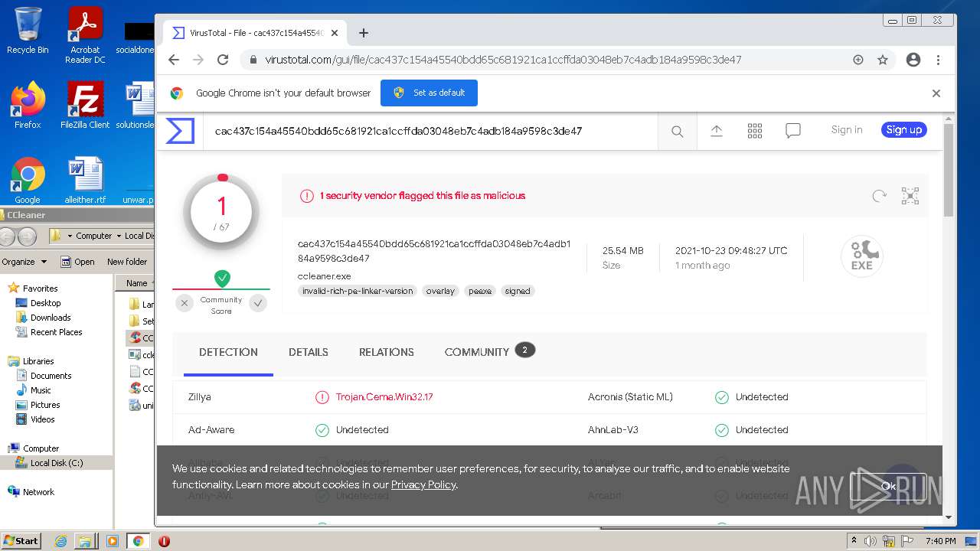This screenshot has height=551, width=980.
Task: Switch to the DETAILS tab
Action: coord(309,352)
